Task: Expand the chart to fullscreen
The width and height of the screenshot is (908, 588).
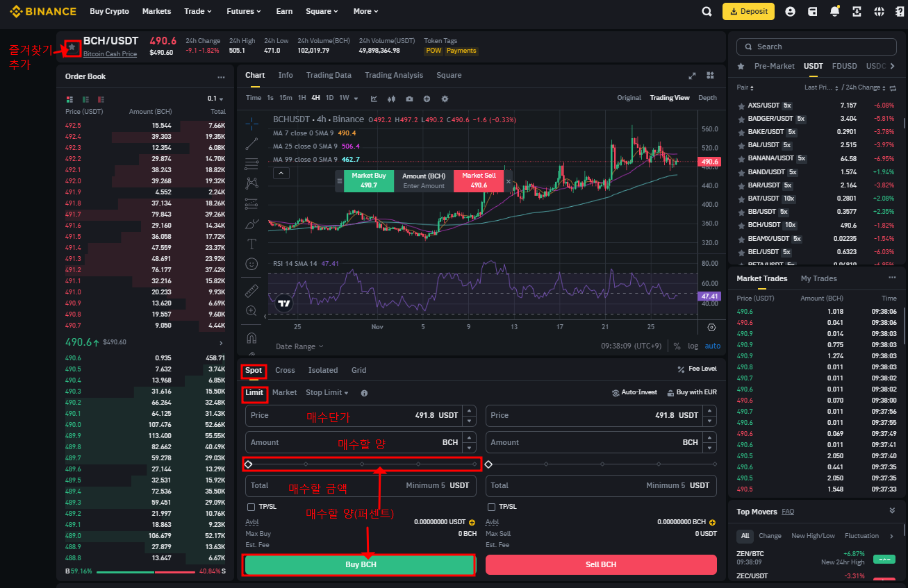Action: (x=692, y=76)
